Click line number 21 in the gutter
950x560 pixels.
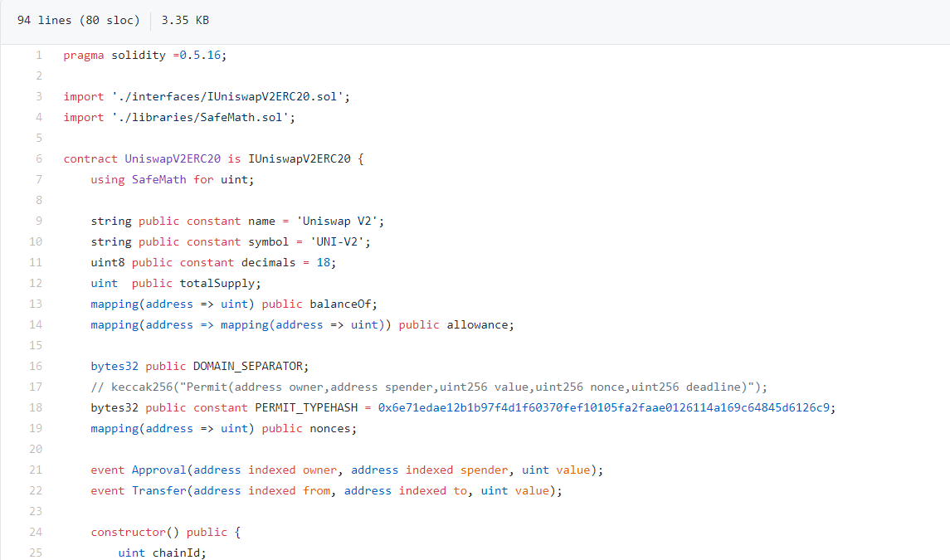(36, 470)
